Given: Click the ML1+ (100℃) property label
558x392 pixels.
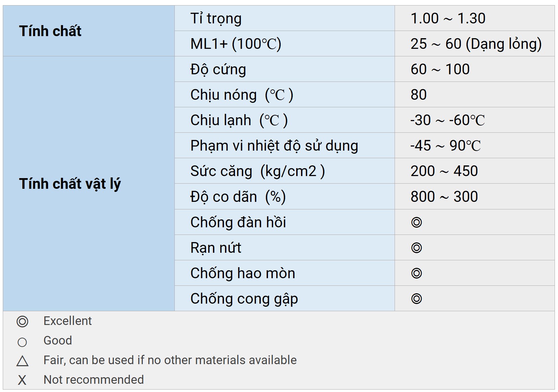Looking at the screenshot, I should tap(236, 44).
